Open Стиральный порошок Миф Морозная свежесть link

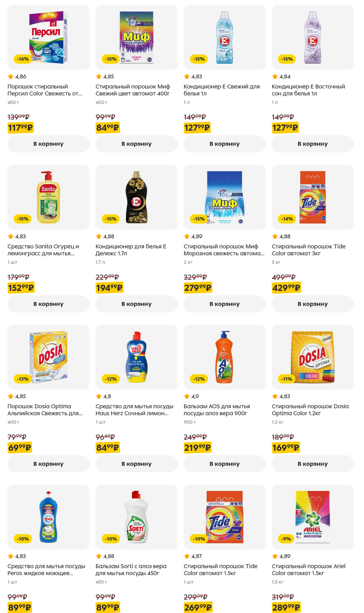pos(224,250)
